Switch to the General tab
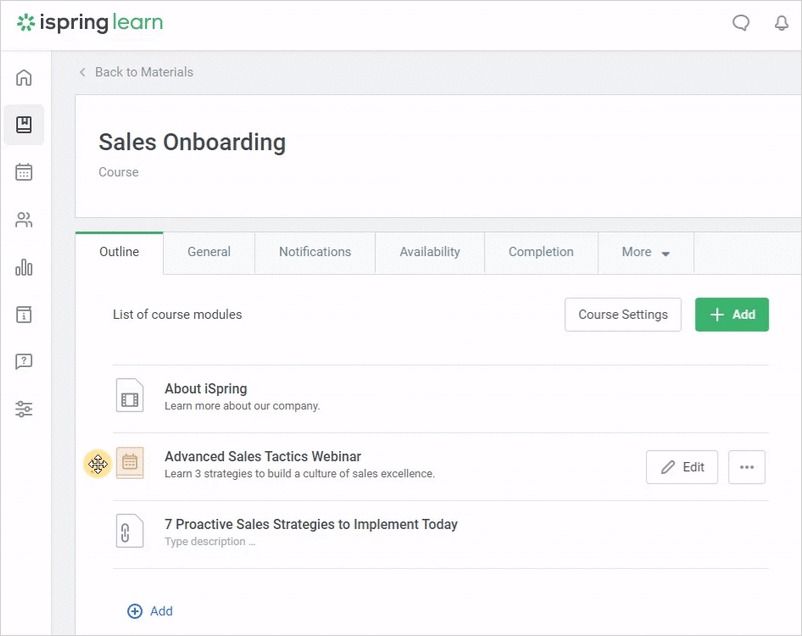802x636 pixels. [209, 253]
